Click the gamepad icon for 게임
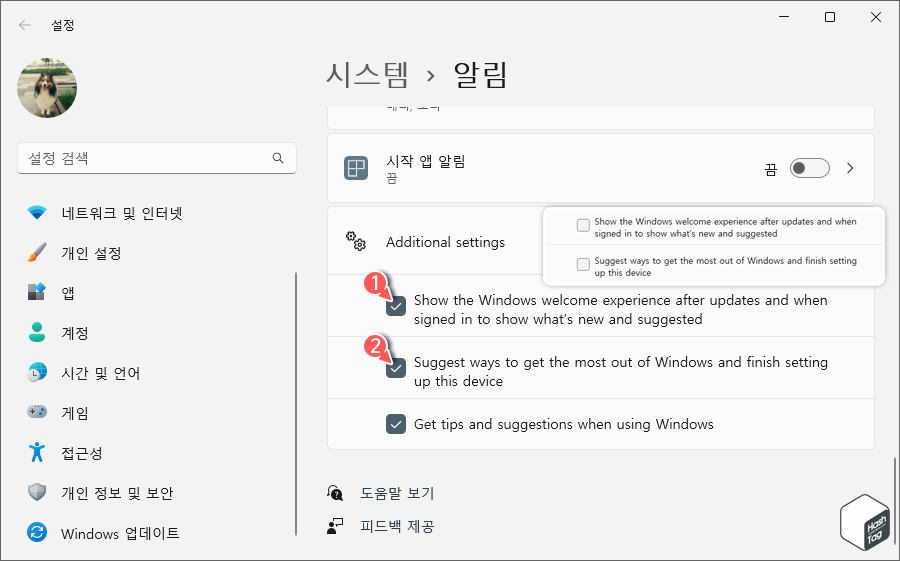The image size is (900, 561). pyautogui.click(x=37, y=412)
